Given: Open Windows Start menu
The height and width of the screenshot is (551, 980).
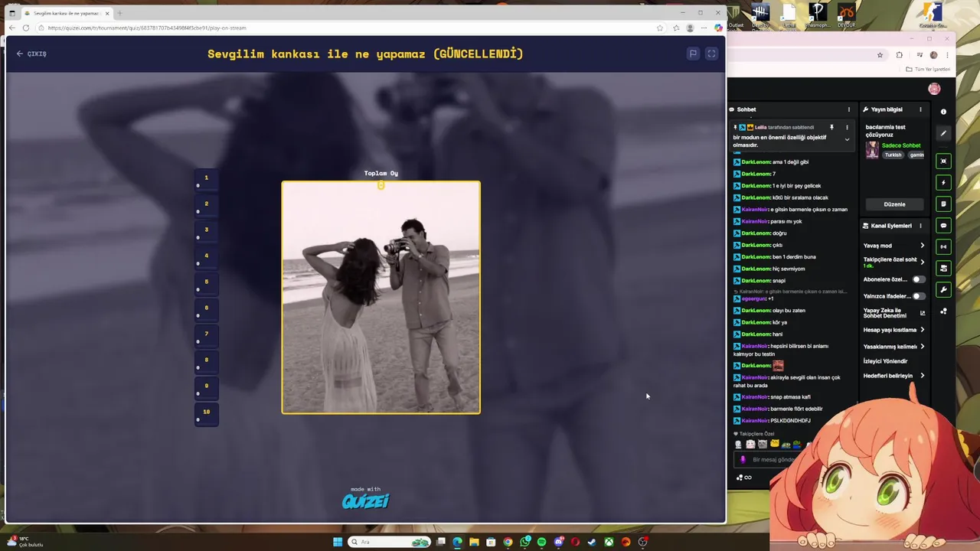Looking at the screenshot, I should tap(338, 542).
